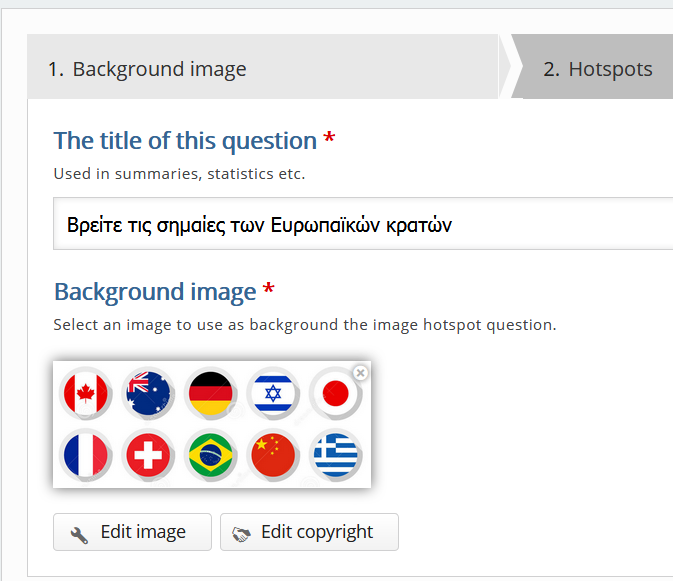Click the France flag circle

85,455
